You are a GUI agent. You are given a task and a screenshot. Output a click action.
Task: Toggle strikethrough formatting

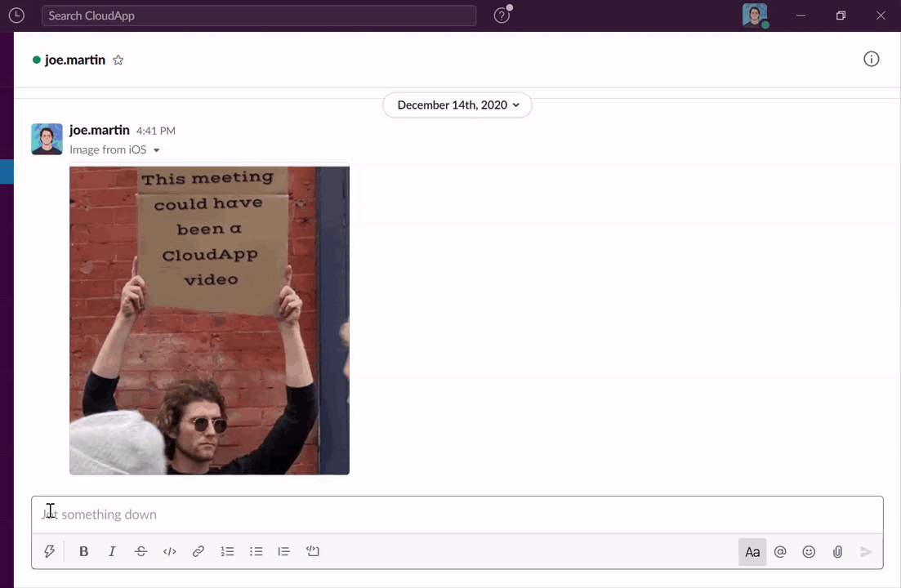click(x=141, y=552)
